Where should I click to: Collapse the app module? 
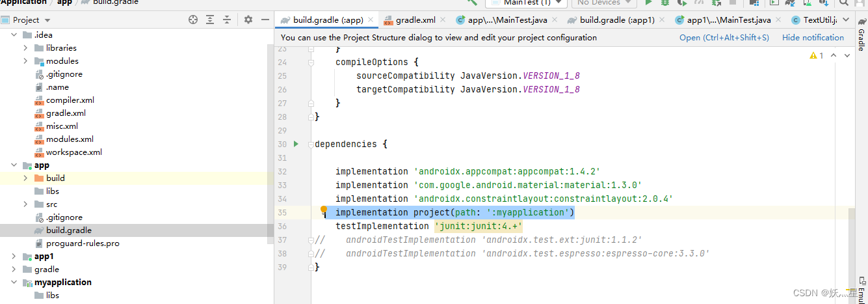(13, 165)
